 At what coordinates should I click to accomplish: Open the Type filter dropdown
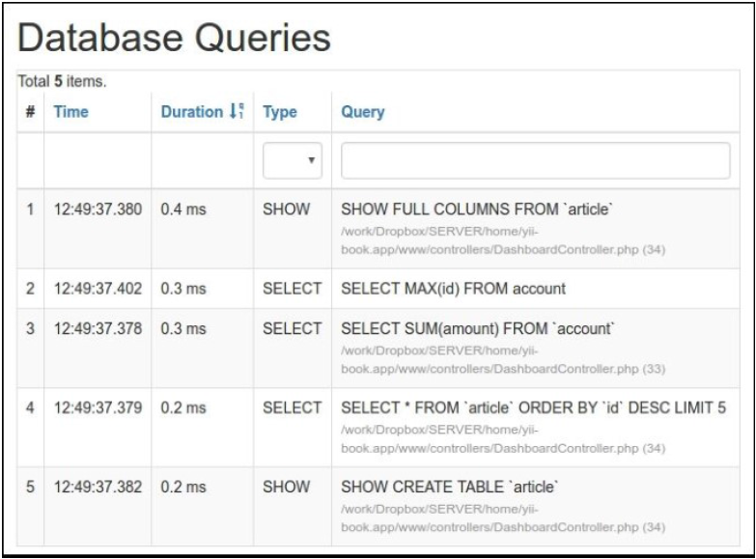293,160
